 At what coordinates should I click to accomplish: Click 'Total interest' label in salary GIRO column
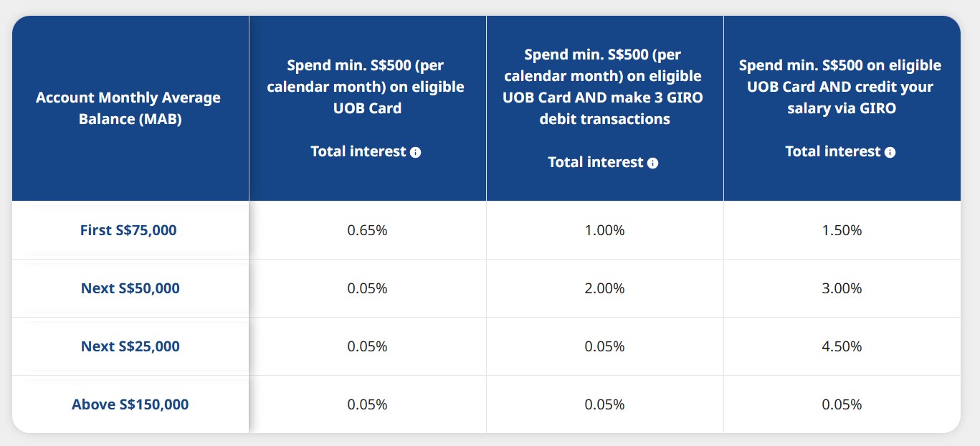[x=832, y=151]
